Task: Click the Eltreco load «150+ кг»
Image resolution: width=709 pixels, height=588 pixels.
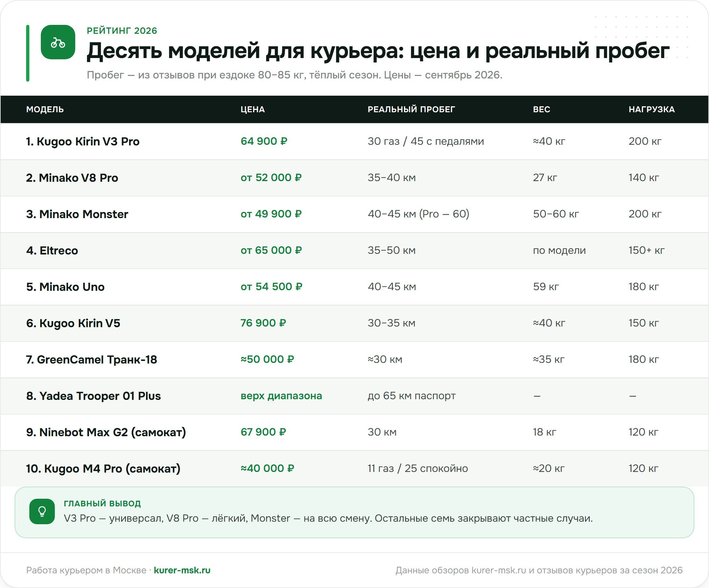Action: pyautogui.click(x=647, y=250)
